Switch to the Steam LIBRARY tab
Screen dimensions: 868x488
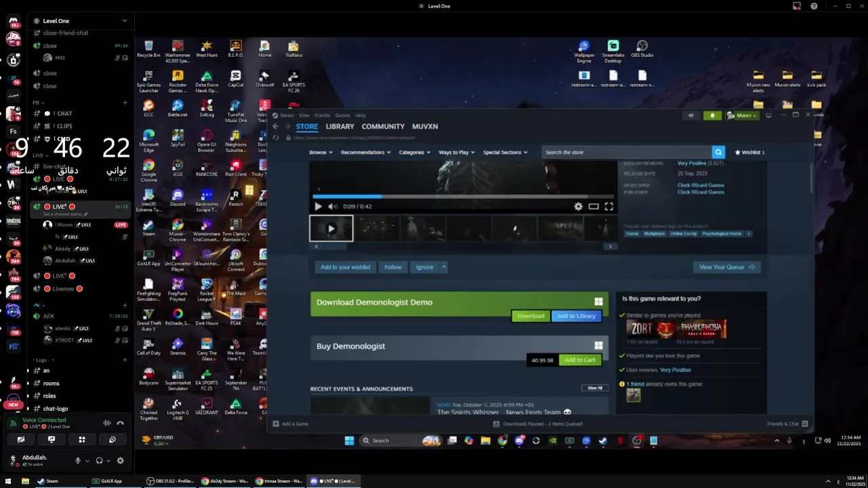[340, 126]
